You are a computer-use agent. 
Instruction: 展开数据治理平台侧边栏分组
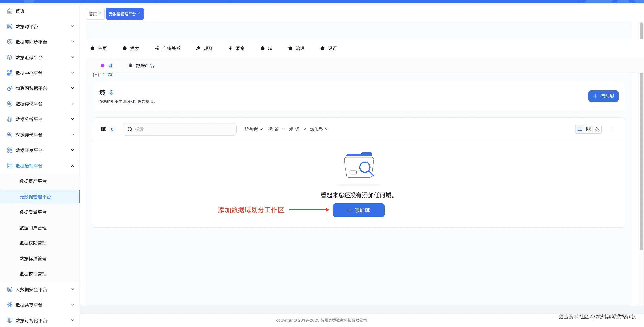tap(30, 166)
